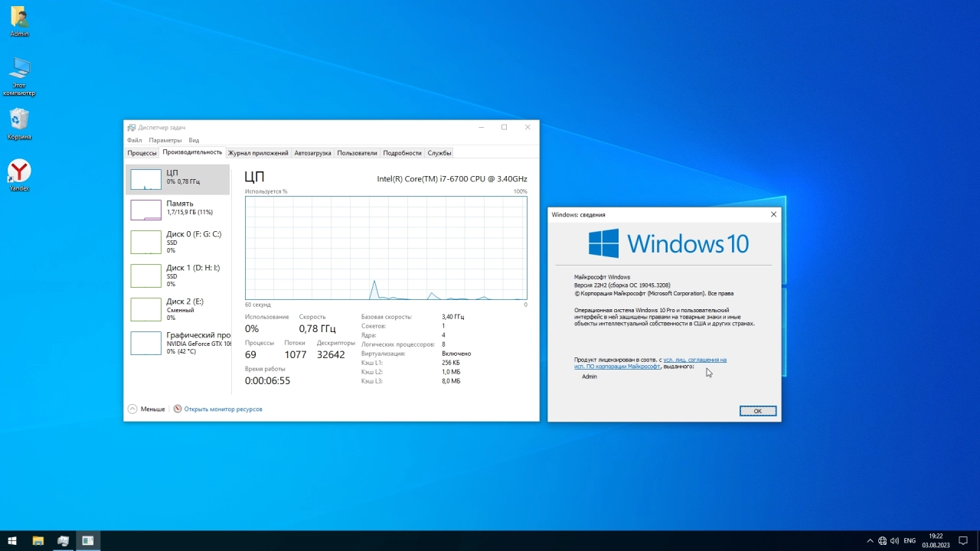This screenshot has height=551, width=980.
Task: Click Открыть монитор ресурсов link
Action: pos(223,409)
